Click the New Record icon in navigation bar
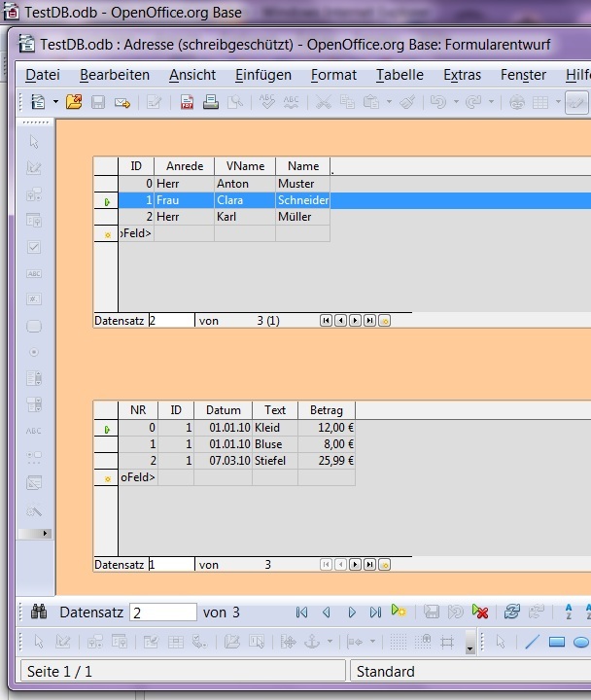The width and height of the screenshot is (591, 700). 399,612
